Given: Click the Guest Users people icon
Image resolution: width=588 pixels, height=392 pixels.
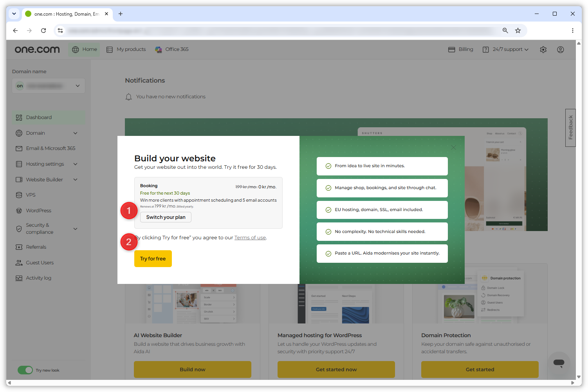Looking at the screenshot, I should (19, 263).
